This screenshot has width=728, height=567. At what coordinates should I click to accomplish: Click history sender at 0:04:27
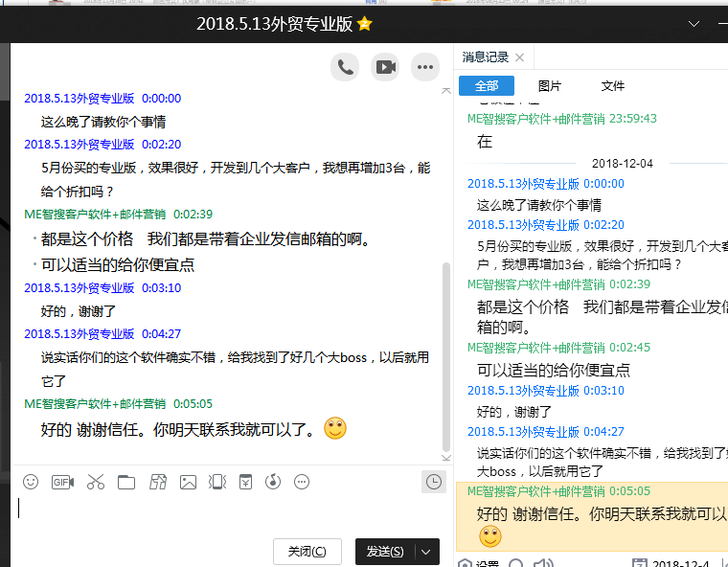point(523,432)
